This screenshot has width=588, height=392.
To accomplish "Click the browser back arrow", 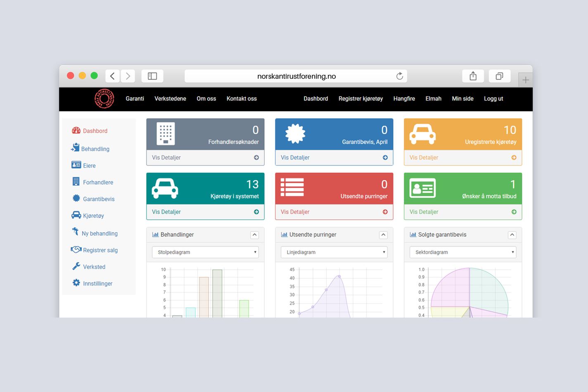I will [112, 76].
